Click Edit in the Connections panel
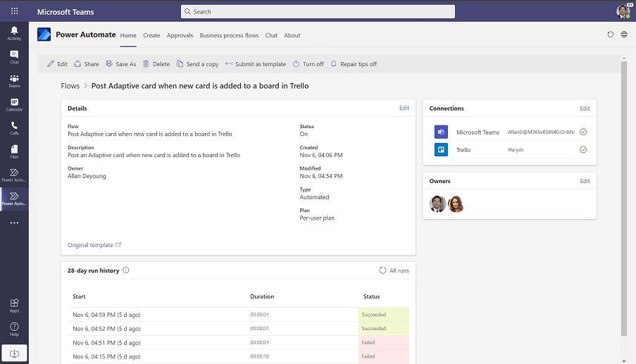The image size is (636, 364). (x=585, y=108)
